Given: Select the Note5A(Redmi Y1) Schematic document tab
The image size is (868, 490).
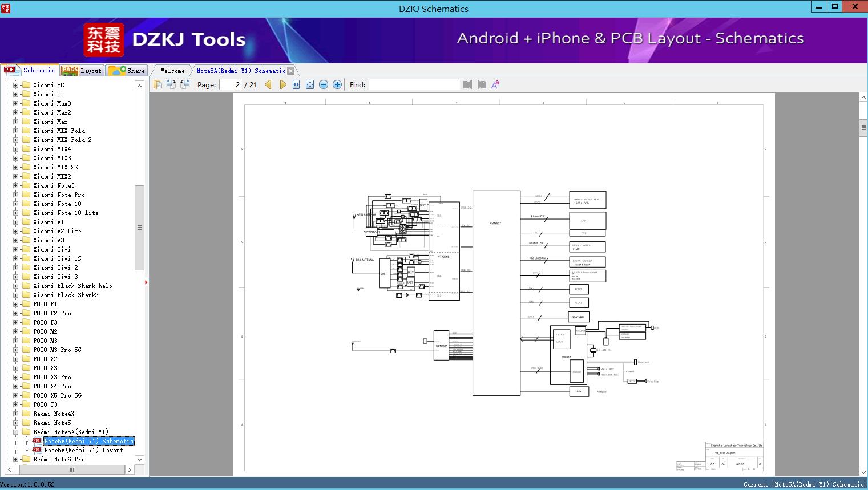Looking at the screenshot, I should [241, 71].
